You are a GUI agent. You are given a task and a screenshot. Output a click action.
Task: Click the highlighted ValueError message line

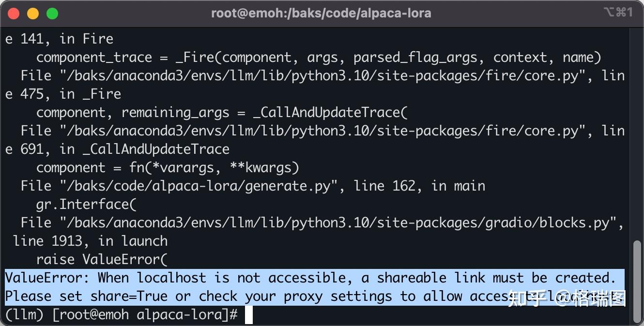pos(310,278)
